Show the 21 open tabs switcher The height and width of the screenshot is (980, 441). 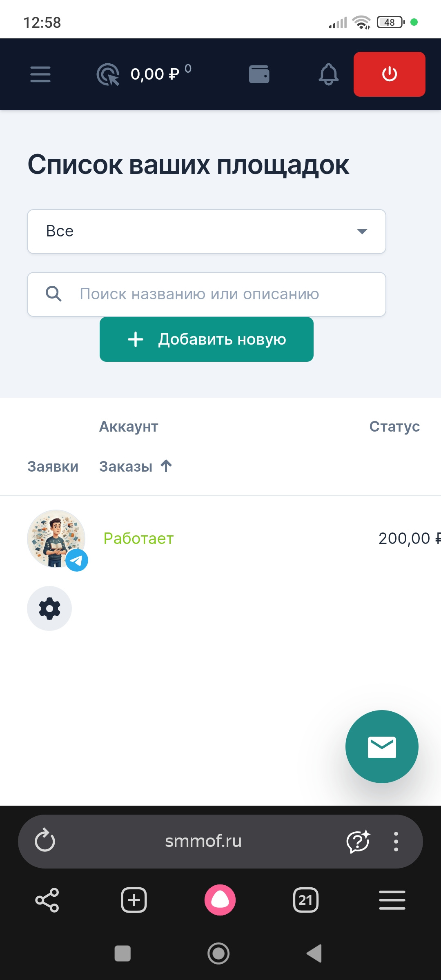point(306,900)
